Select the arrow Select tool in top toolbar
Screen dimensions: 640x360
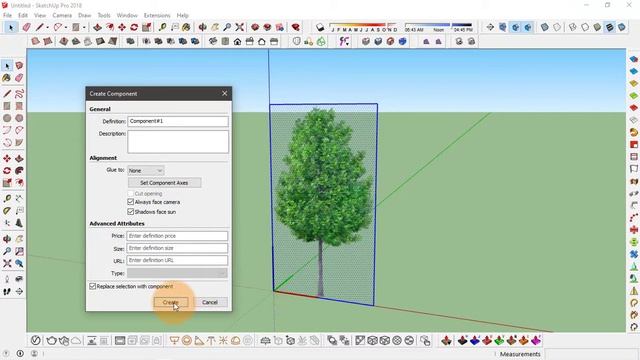click(11, 27)
